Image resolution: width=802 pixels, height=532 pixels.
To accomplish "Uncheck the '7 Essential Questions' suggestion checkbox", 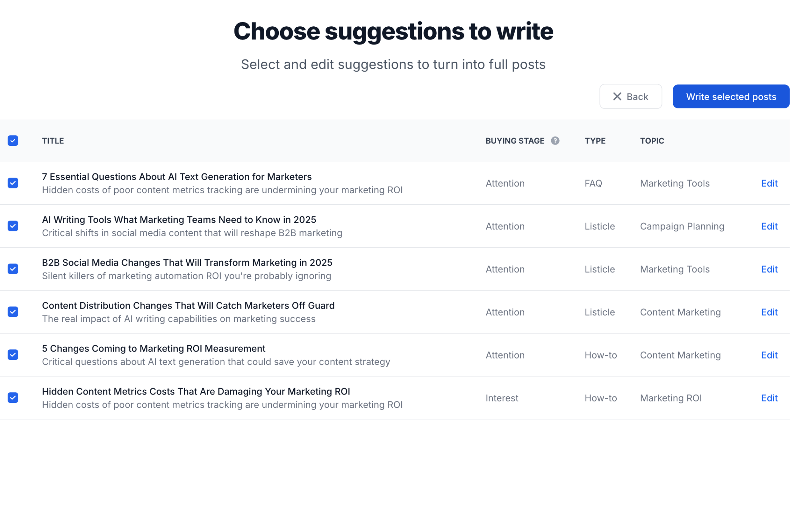I will point(13,183).
